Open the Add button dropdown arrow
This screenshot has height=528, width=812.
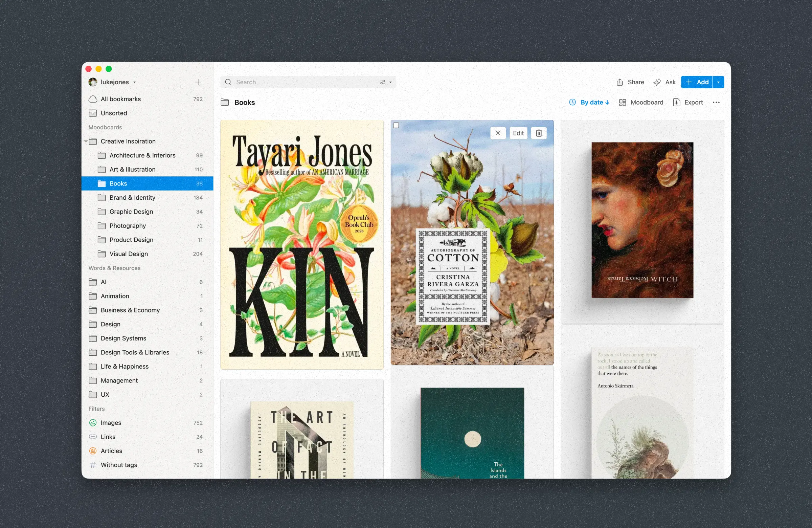pos(718,82)
